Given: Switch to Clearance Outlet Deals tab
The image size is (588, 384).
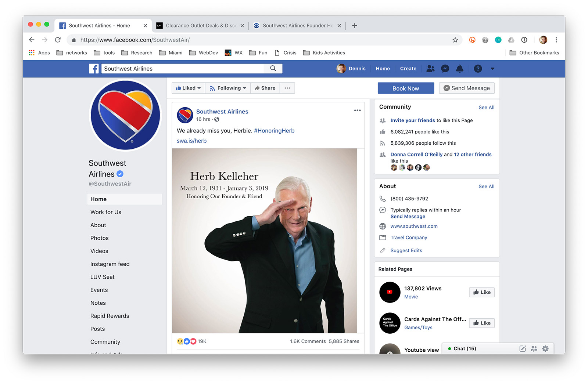Looking at the screenshot, I should click(200, 26).
